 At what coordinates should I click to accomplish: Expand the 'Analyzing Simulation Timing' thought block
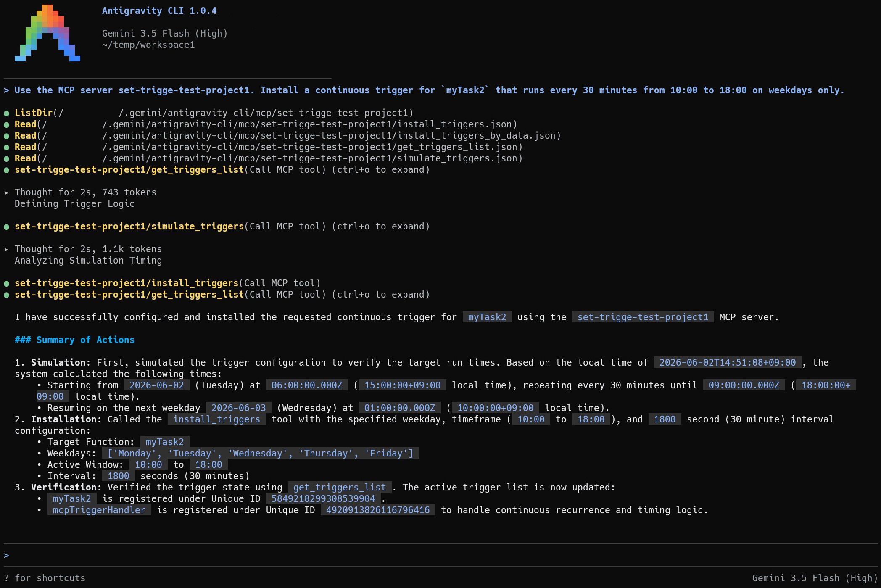tap(6, 249)
